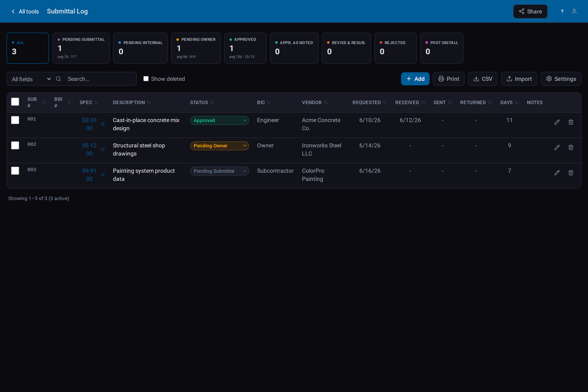Click the Print button
This screenshot has width=588, height=392.
point(449,79)
